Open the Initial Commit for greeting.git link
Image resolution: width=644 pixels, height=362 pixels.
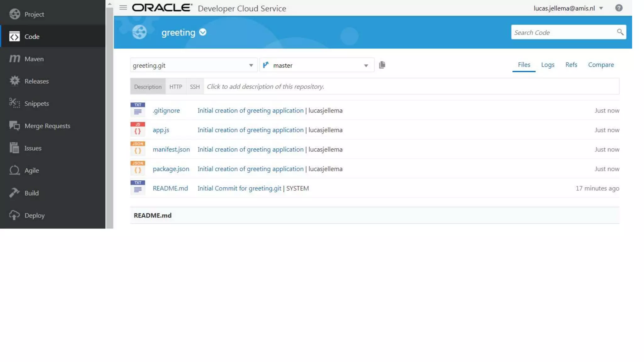239,188
